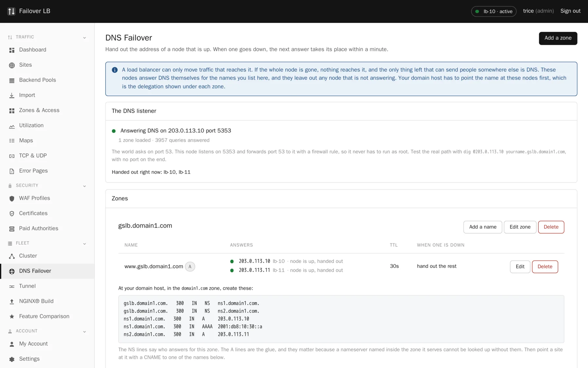Edit the www.gslb.domain1.com record

pyautogui.click(x=520, y=267)
